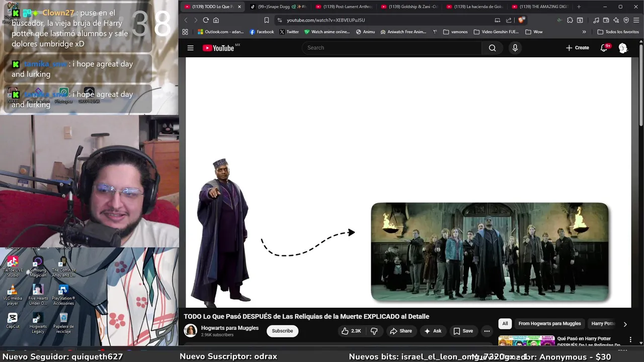The image size is (644, 362).
Task: Open the Animu bookmark
Action: pos(365,32)
